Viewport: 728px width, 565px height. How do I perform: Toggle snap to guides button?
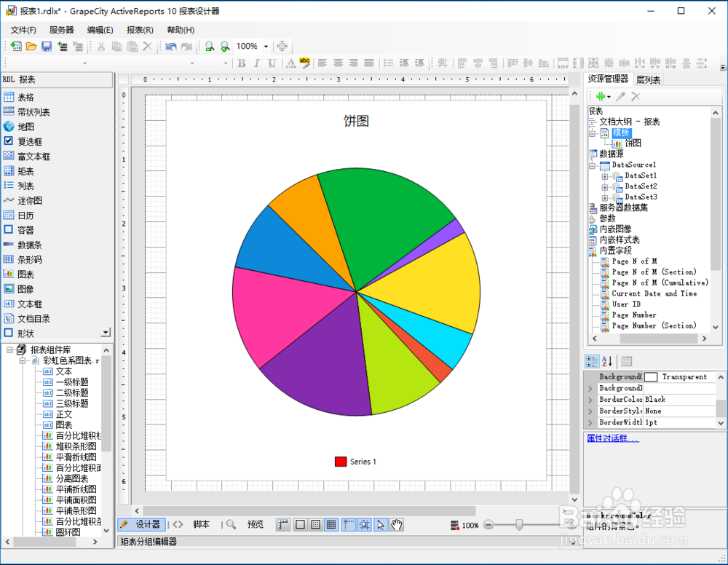(349, 525)
